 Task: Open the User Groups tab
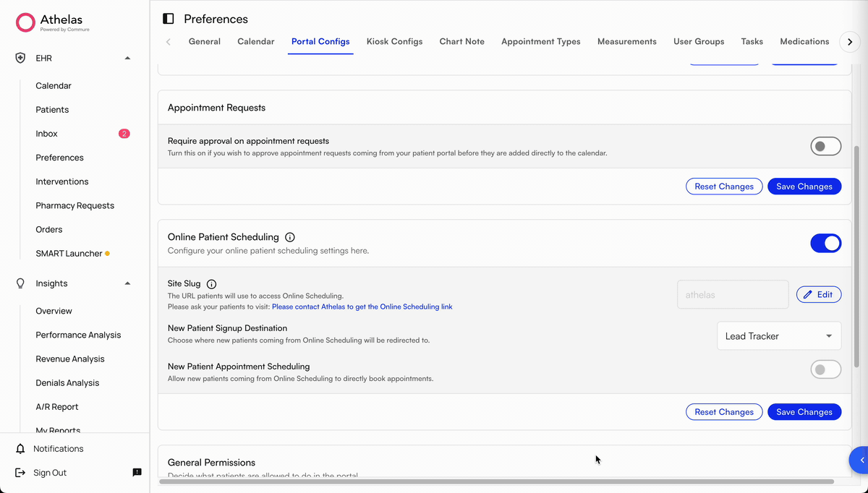pyautogui.click(x=699, y=42)
